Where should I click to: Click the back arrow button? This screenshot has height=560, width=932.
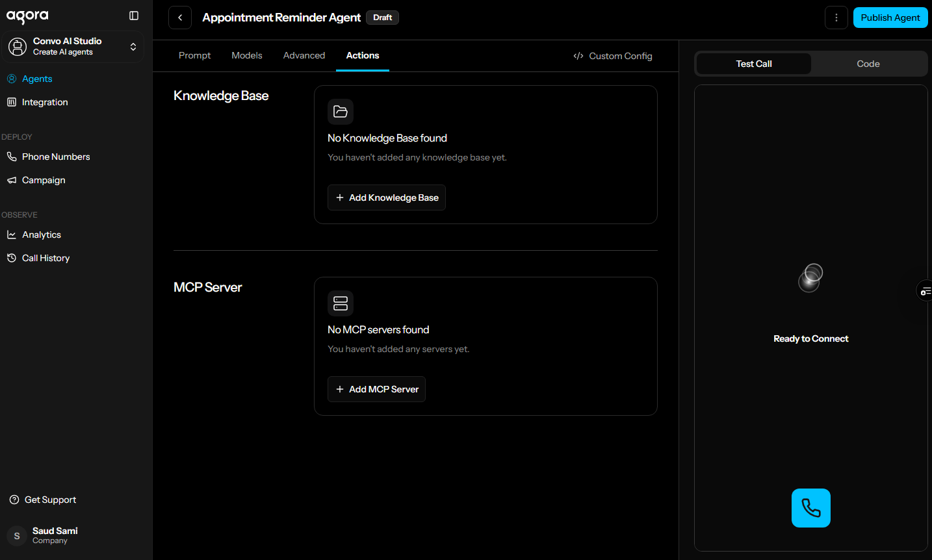pos(180,18)
